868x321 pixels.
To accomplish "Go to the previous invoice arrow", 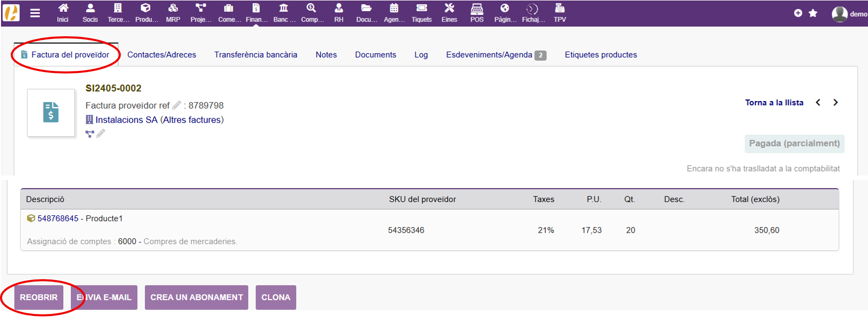I will pos(818,103).
